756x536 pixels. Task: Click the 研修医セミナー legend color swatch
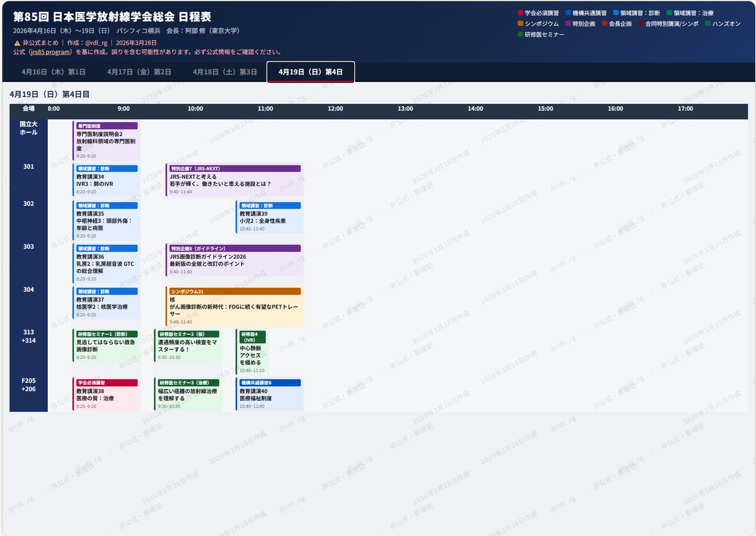click(x=520, y=34)
